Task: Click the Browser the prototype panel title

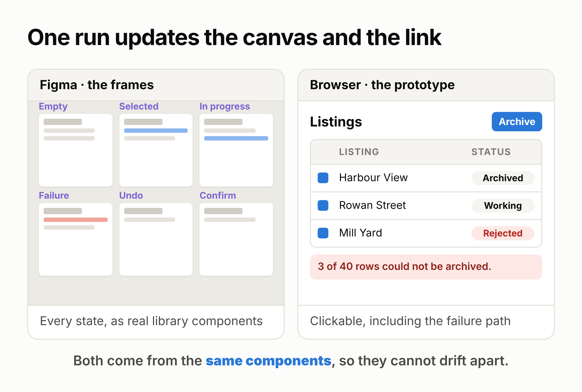Action: pos(382,85)
